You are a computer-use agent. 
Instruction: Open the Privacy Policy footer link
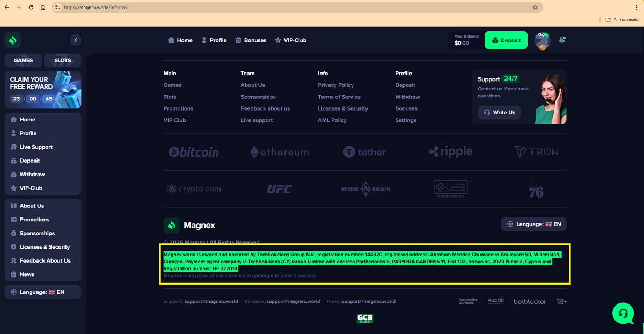click(x=335, y=85)
